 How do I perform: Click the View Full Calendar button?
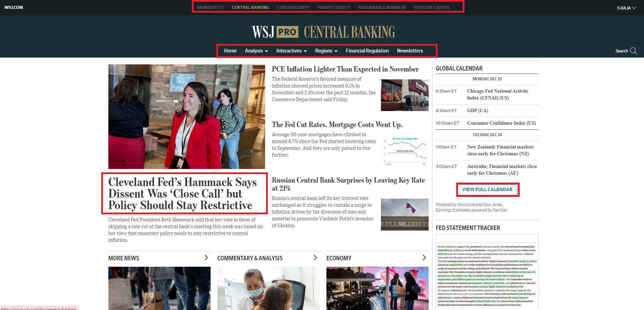487,189
